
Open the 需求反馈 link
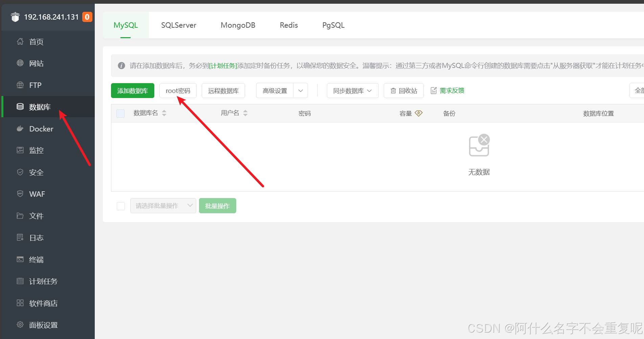point(452,91)
